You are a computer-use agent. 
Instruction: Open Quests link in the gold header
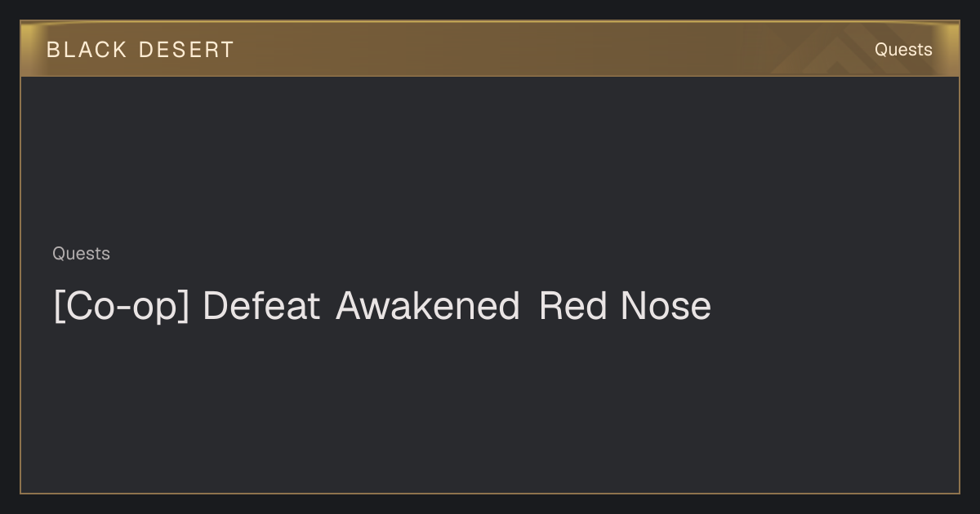click(x=903, y=50)
